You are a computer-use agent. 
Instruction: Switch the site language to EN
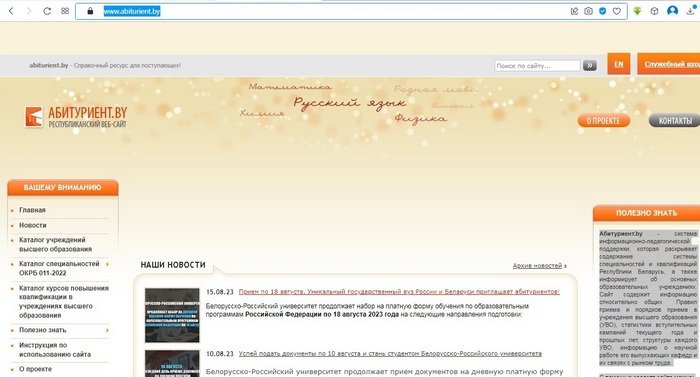click(619, 64)
